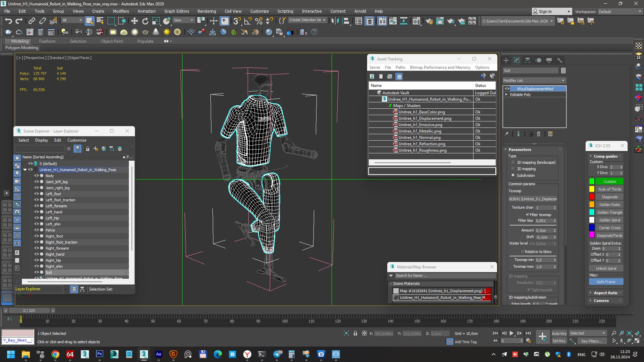Click the Undo arrow icon

[8, 21]
